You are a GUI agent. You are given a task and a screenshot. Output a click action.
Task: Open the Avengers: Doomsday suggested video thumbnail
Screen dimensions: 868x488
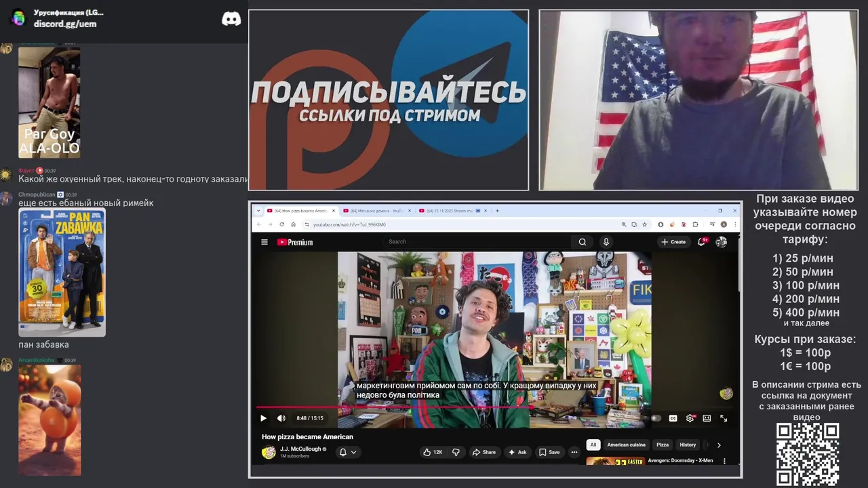(616, 461)
